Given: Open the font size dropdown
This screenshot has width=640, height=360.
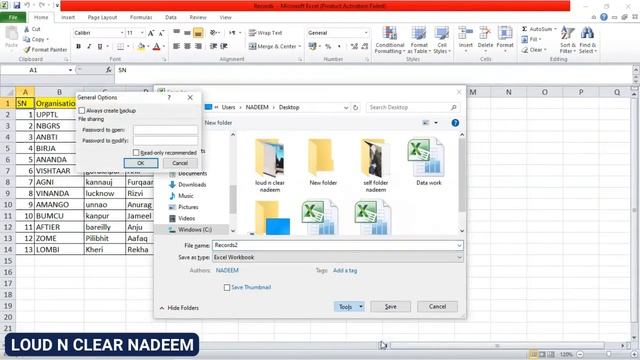Looking at the screenshot, I should pyautogui.click(x=142, y=33).
